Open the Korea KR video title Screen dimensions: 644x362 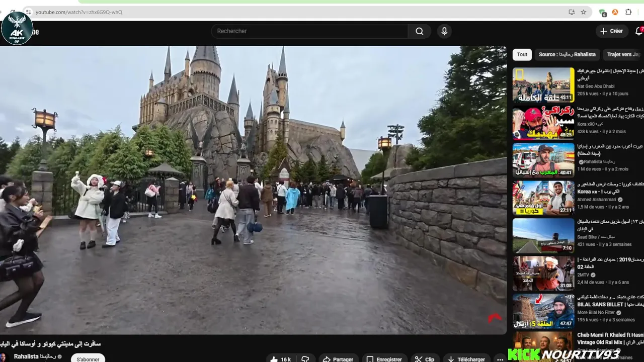(x=610, y=188)
